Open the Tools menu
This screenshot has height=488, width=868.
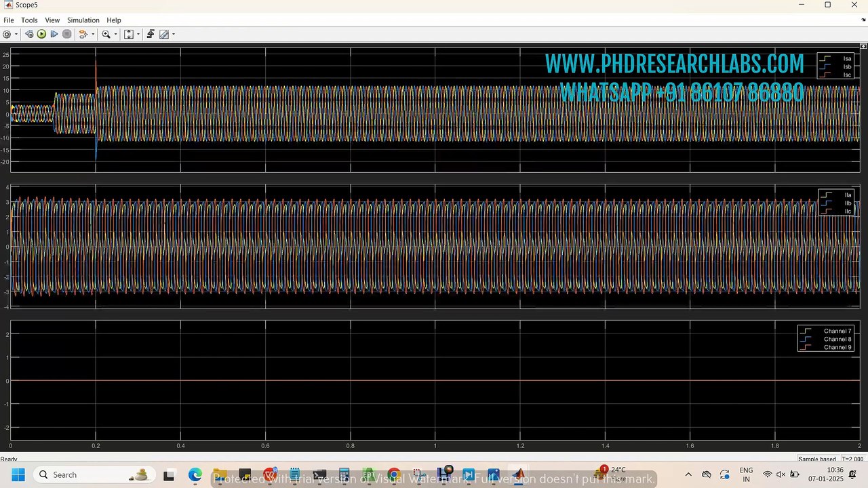coord(29,20)
